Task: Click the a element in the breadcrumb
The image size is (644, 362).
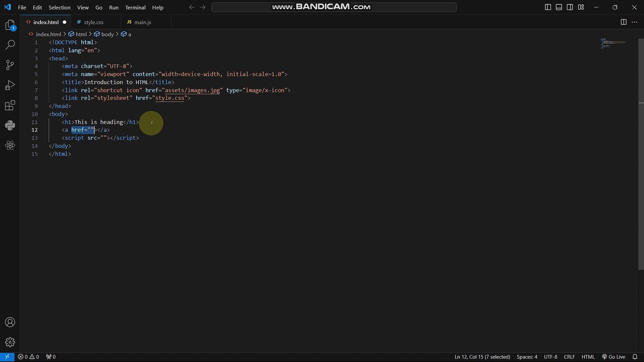Action: (129, 34)
